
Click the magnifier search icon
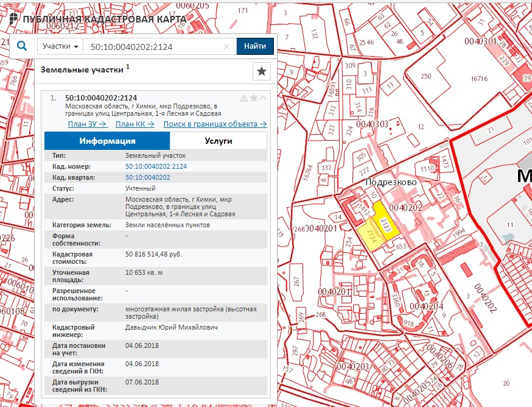click(22, 46)
